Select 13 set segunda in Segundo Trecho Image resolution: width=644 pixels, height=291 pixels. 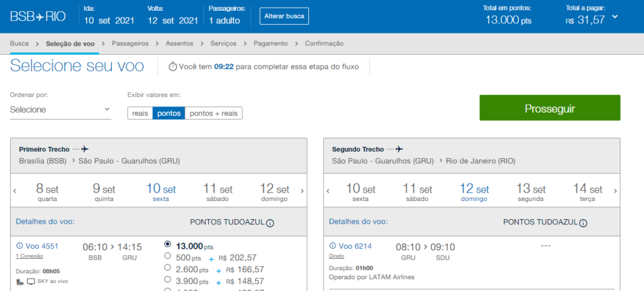point(531,193)
